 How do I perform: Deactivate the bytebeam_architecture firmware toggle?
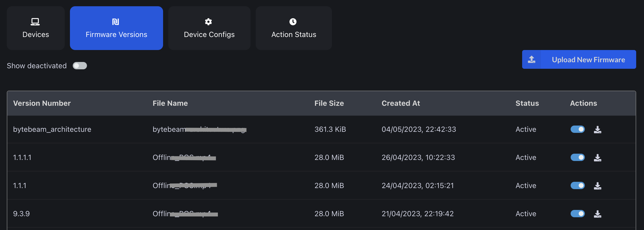(x=577, y=129)
